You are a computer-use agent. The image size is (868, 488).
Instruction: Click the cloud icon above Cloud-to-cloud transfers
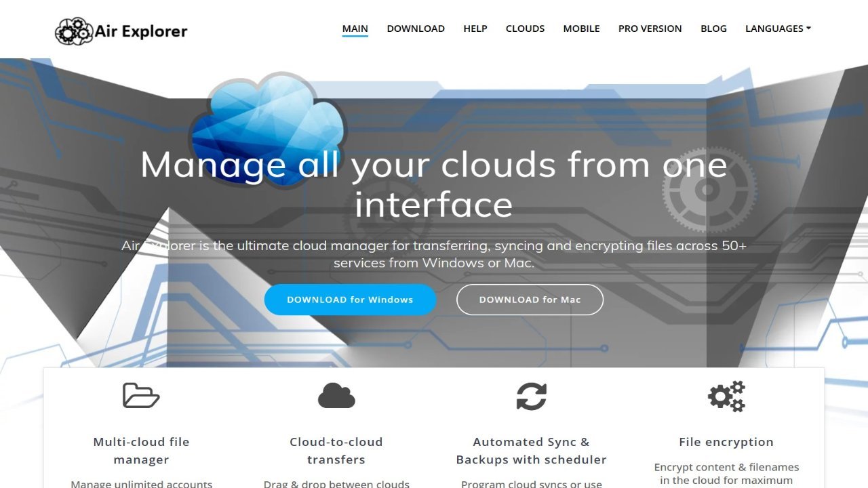(336, 395)
